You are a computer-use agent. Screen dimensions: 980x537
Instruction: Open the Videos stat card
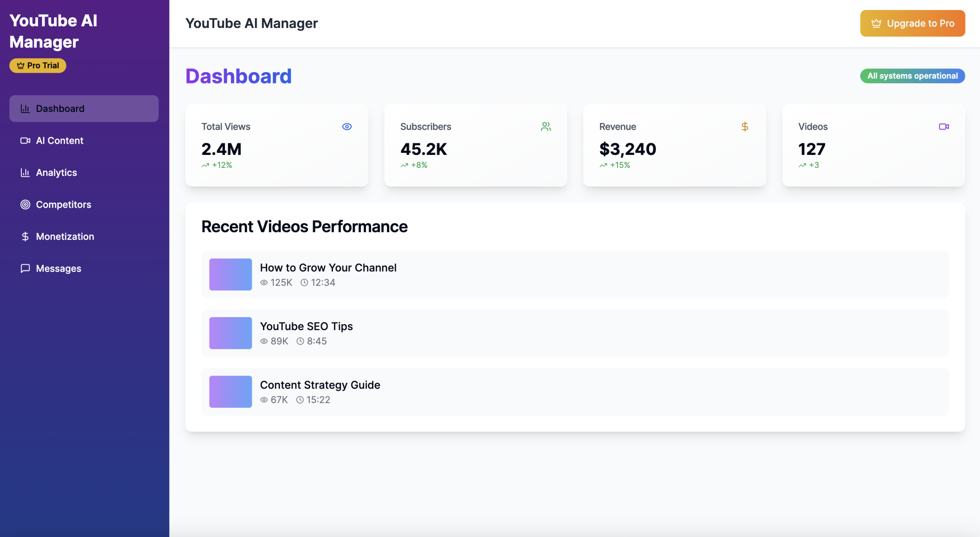874,145
